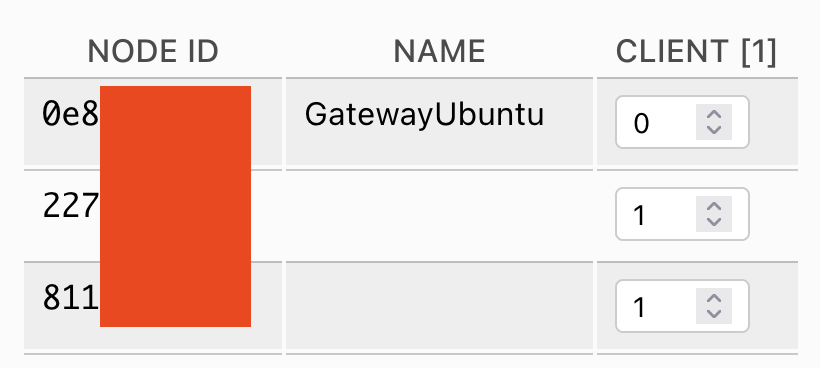Decrement client value for node 811
The height and width of the screenshot is (368, 820).
pos(714,313)
